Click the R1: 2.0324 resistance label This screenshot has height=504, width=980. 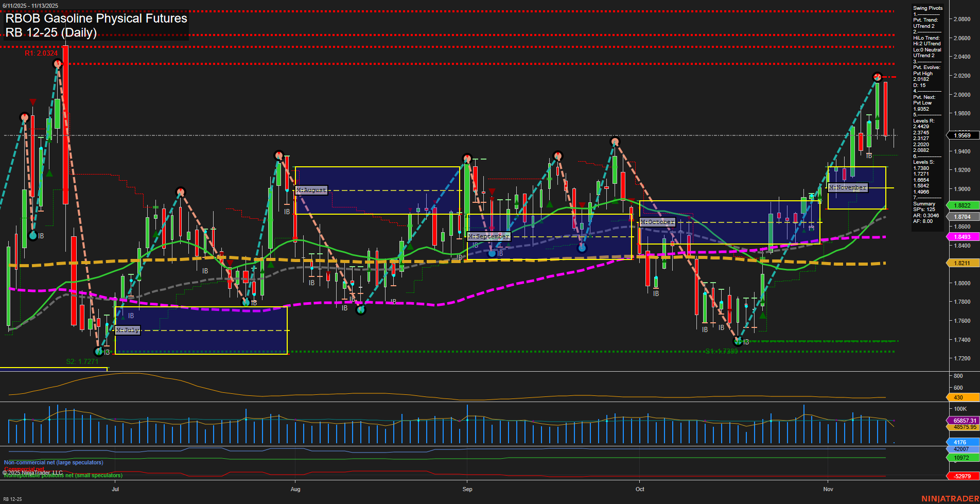pos(41,53)
